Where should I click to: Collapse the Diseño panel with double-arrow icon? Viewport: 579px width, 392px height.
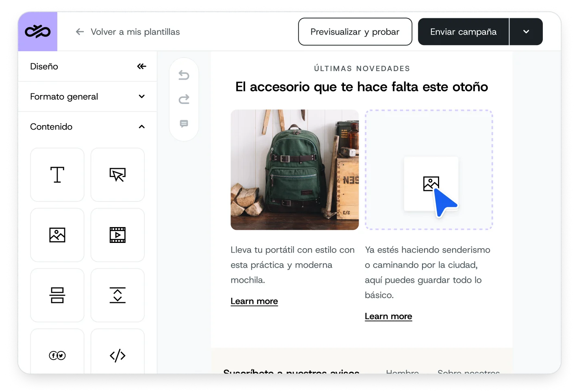pyautogui.click(x=141, y=66)
